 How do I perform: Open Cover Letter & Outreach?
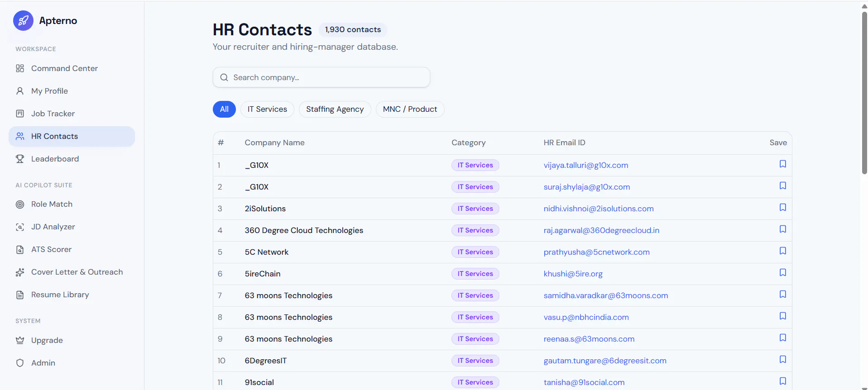(x=72, y=272)
